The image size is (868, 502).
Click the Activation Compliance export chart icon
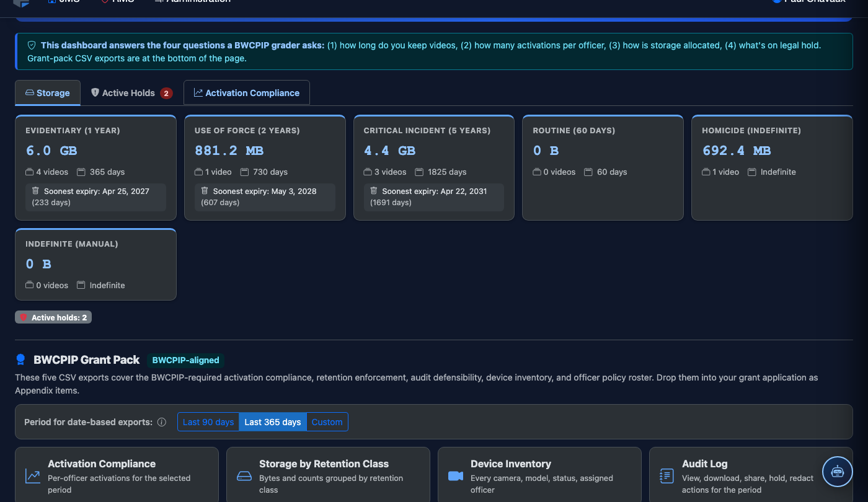[x=33, y=476]
